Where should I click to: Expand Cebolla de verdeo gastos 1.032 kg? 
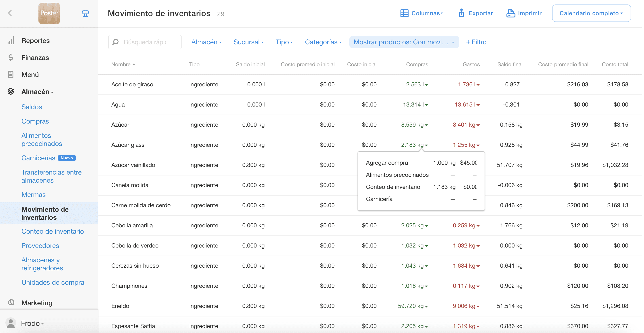466,245
